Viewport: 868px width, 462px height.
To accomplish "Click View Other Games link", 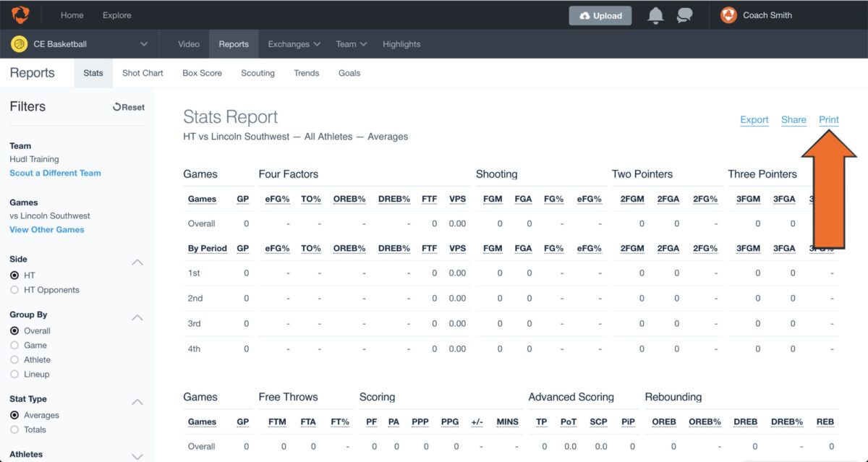I will click(x=47, y=230).
